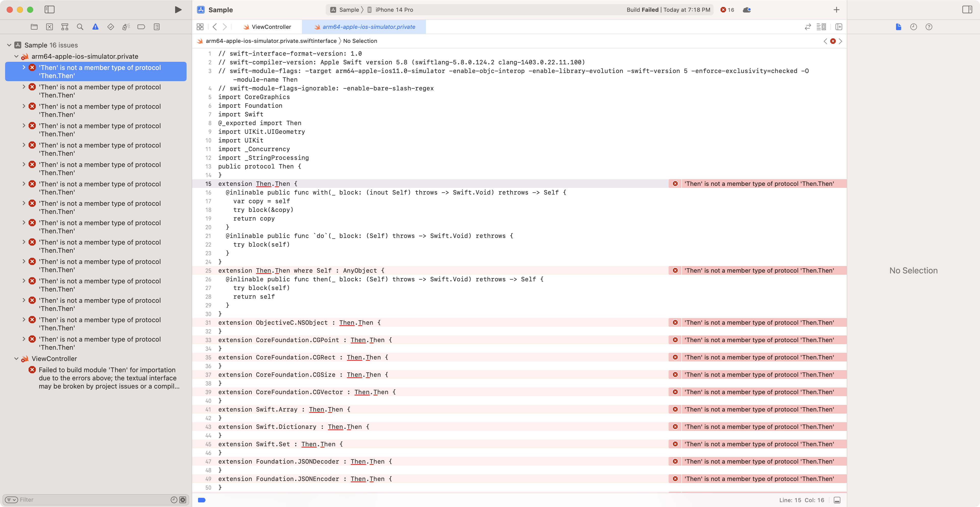Collapse the ViewController issue group

coord(16,359)
